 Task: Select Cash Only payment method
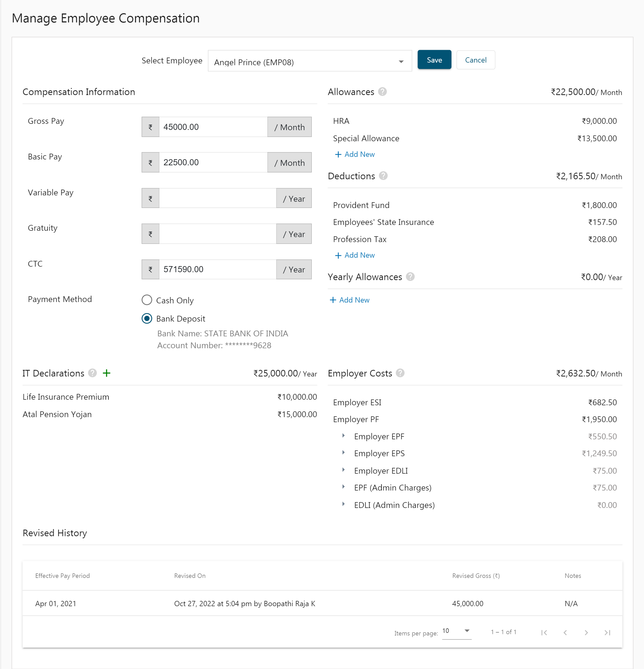[147, 300]
